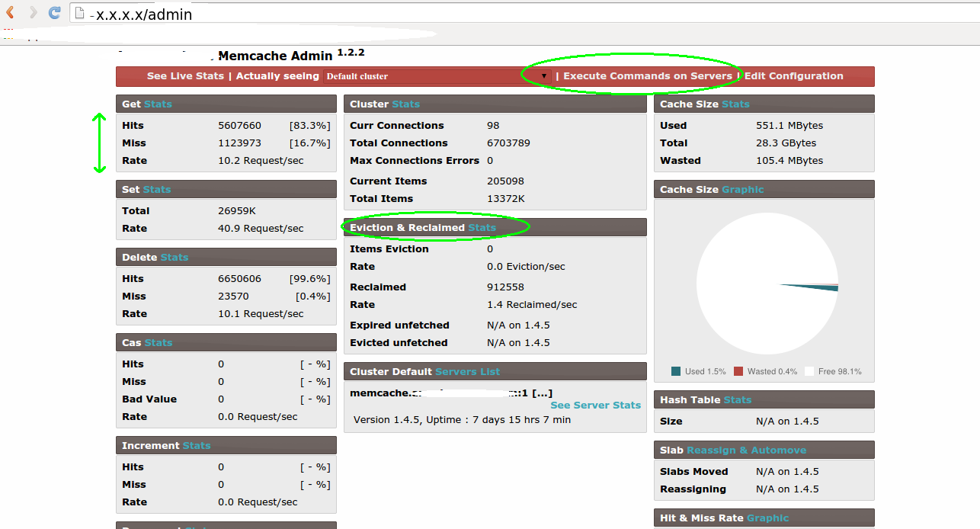
Task: Click the Cache Size Stats header
Action: click(x=764, y=104)
